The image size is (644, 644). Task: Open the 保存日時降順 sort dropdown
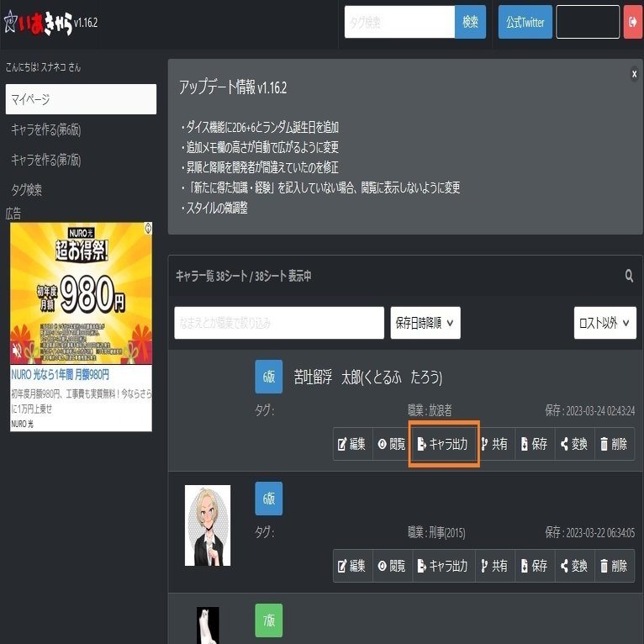click(425, 323)
